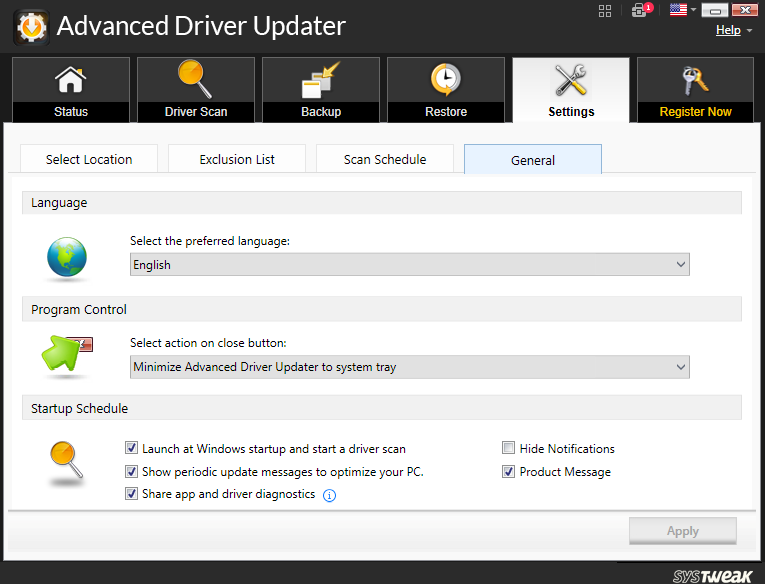Screen dimensions: 765x584
Task: Select the Settings tab
Action: point(571,90)
